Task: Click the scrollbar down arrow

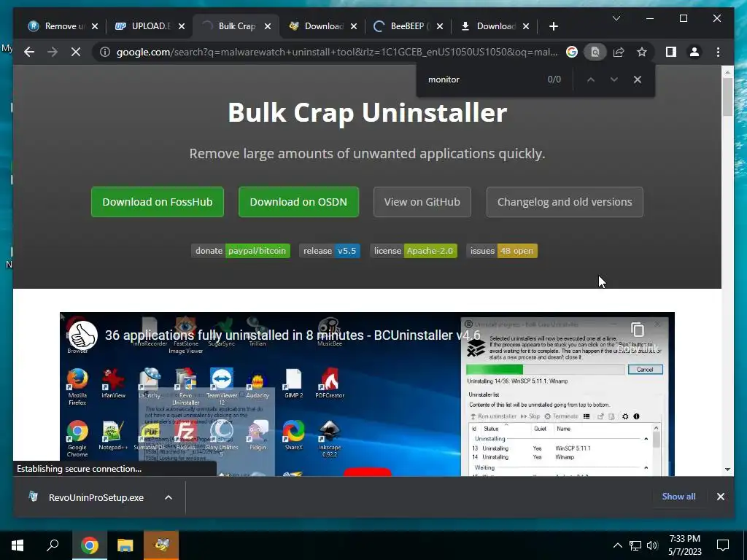Action: click(x=727, y=469)
